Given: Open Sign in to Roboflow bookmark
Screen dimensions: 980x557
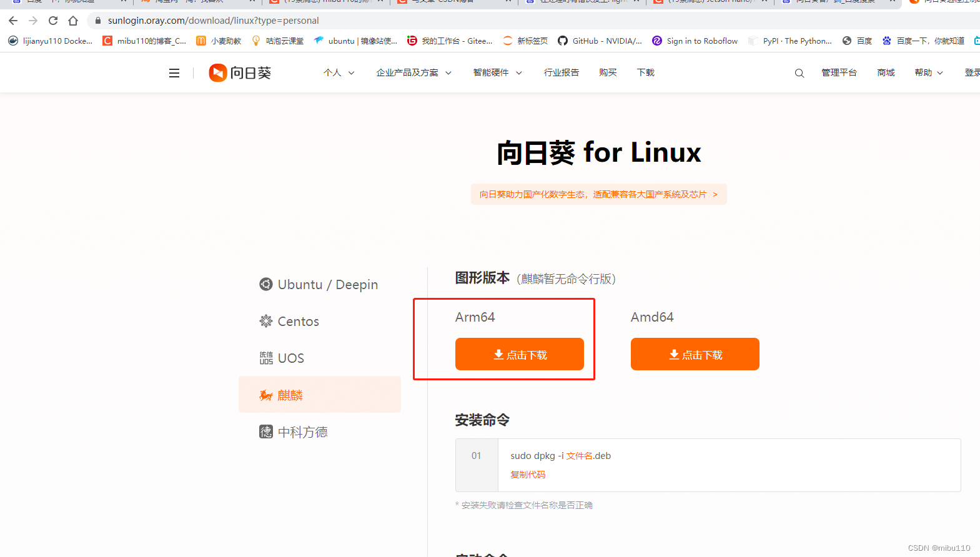Looking at the screenshot, I should [695, 41].
